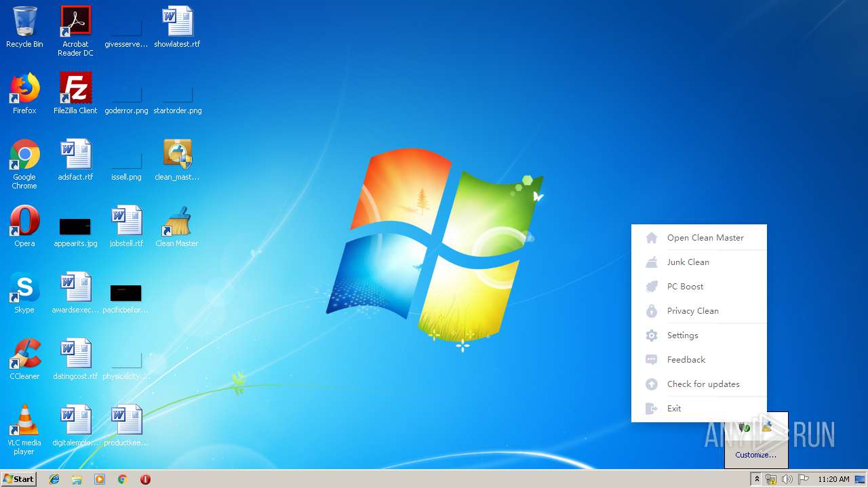Open the Action Center flag icon
Screen dimensions: 868x488
(804, 479)
